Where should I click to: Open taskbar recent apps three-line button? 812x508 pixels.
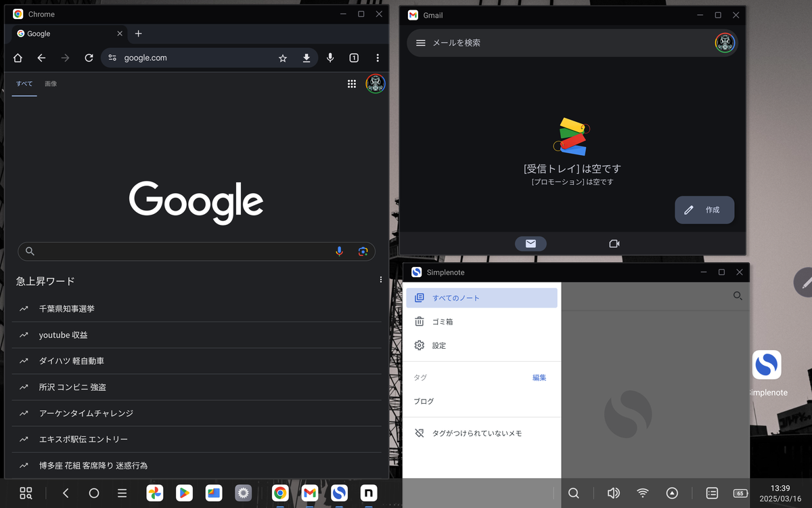click(122, 493)
